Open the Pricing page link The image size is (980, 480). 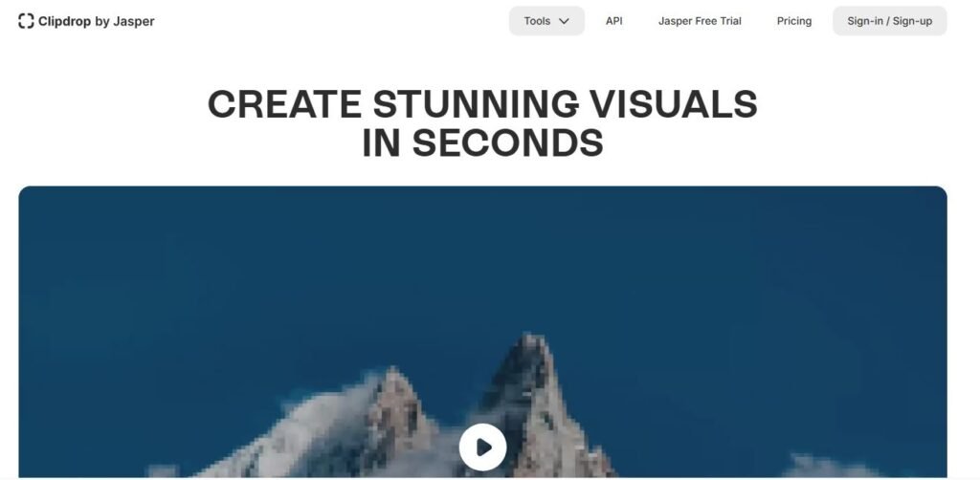pos(794,21)
